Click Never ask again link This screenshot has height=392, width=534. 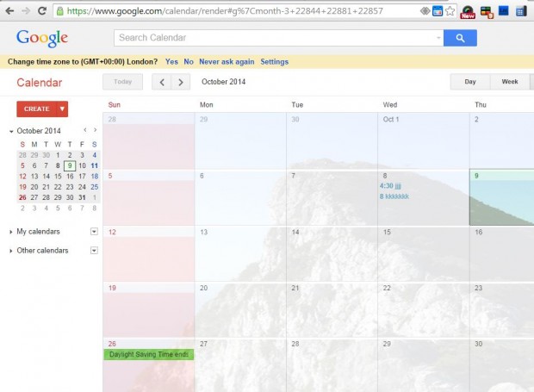(227, 62)
